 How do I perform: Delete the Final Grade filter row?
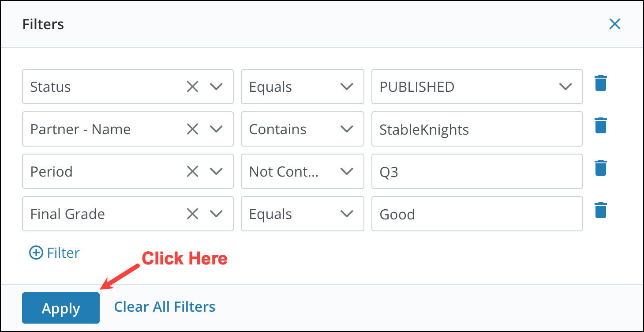pyautogui.click(x=600, y=210)
